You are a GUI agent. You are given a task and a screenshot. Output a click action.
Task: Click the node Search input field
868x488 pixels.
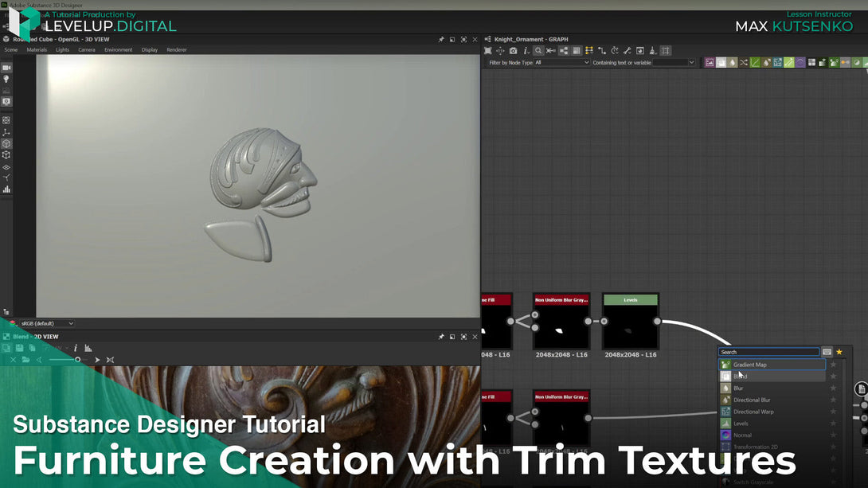coord(768,352)
